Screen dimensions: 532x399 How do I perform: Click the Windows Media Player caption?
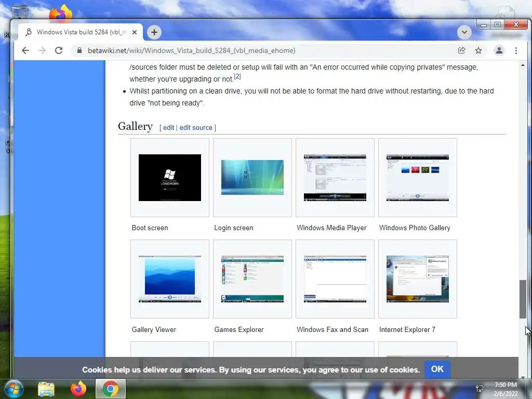pos(331,228)
